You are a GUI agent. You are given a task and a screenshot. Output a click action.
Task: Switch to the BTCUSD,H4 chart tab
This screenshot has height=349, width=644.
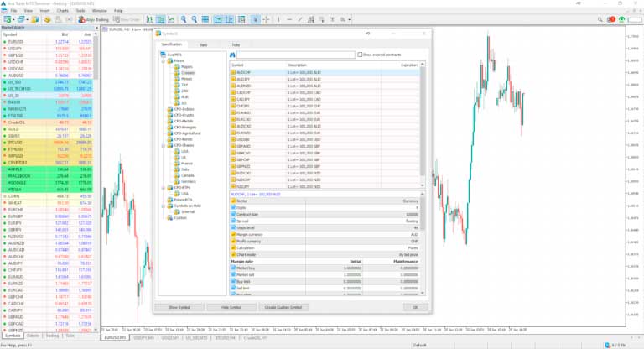[x=225, y=338]
